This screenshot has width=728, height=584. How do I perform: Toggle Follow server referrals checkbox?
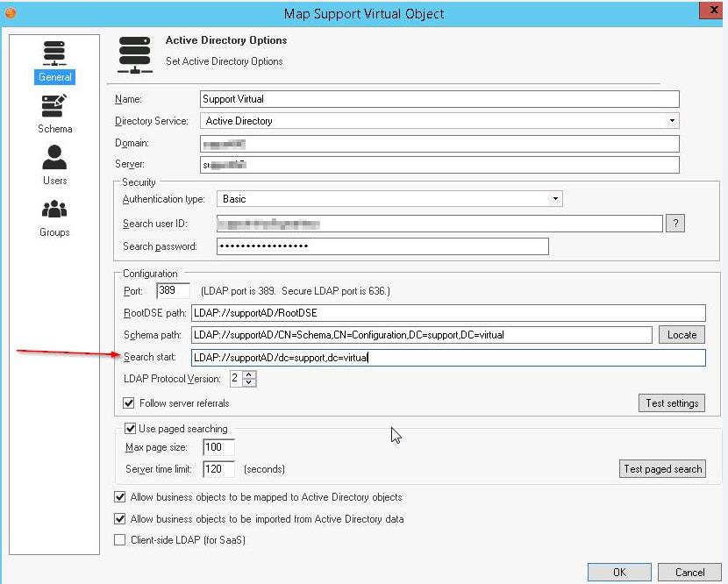click(x=131, y=403)
